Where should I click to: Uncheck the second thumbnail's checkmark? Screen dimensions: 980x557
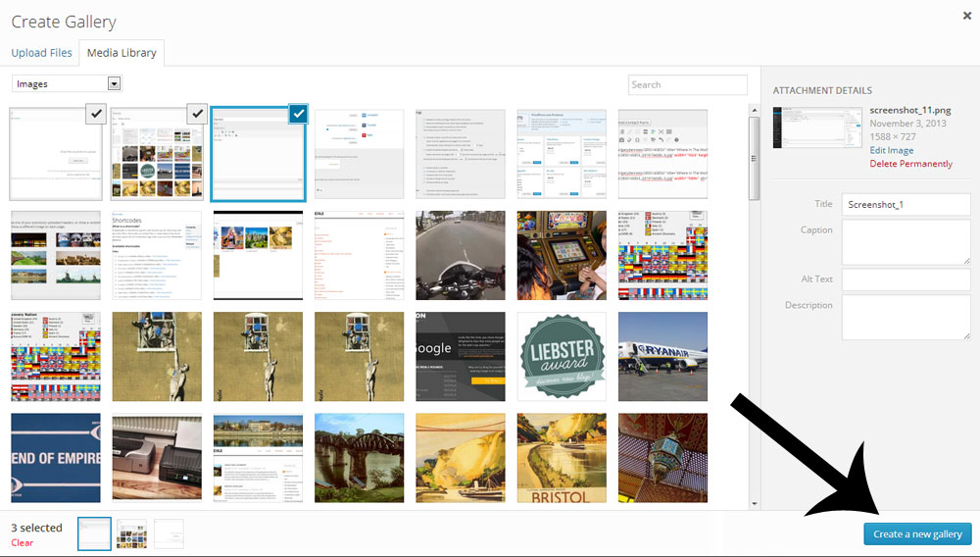[x=196, y=115]
